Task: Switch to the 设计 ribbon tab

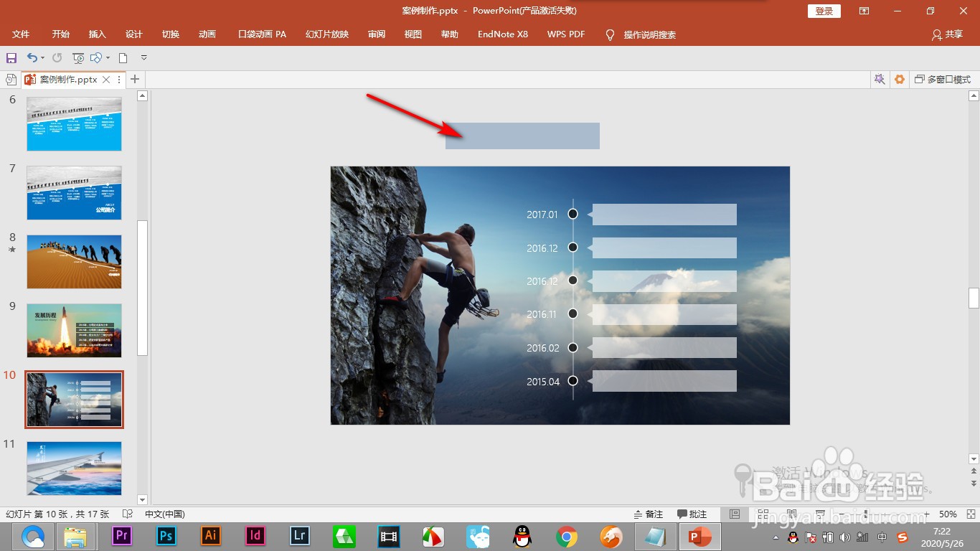Action: [134, 34]
